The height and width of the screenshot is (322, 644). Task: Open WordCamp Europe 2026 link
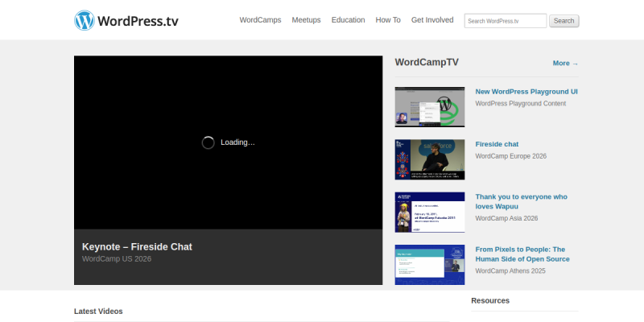pyautogui.click(x=511, y=156)
